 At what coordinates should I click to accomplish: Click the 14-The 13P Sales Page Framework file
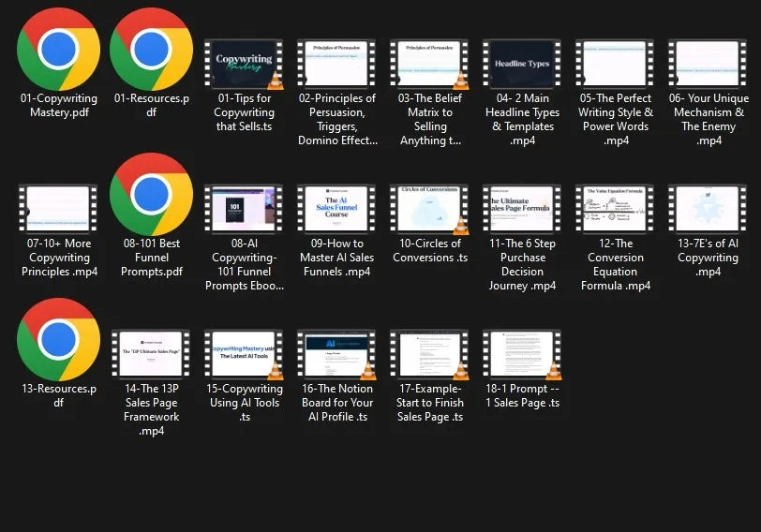(x=151, y=354)
